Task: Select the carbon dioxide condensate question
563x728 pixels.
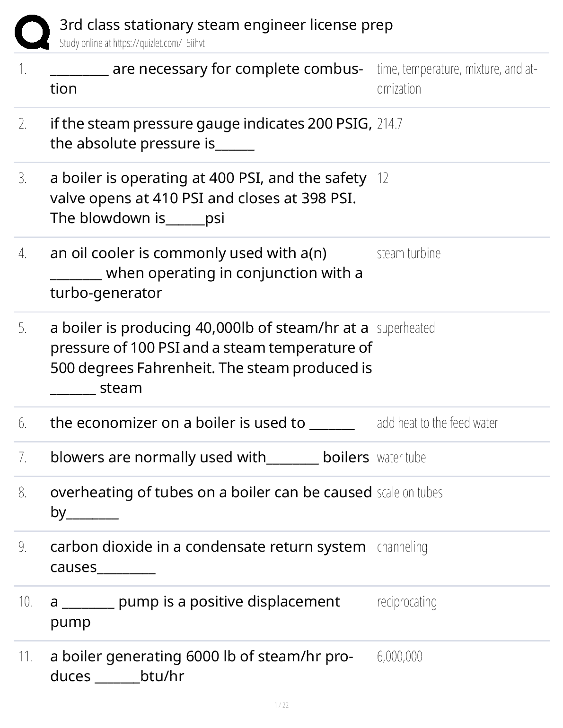Action: pos(208,556)
